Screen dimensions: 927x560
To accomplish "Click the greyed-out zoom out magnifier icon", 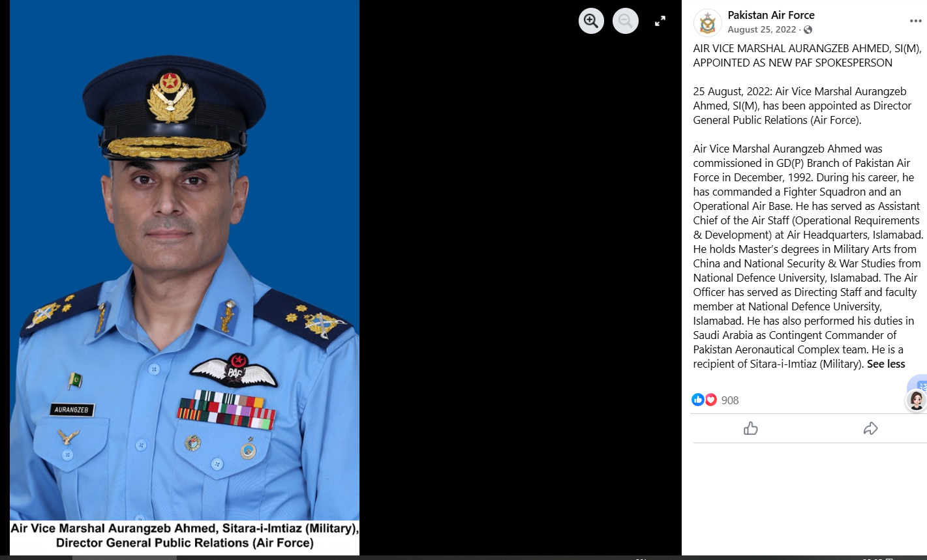I will 626,21.
